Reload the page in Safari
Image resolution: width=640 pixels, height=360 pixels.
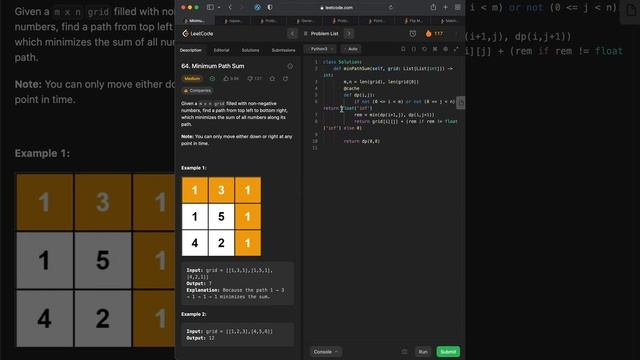pyautogui.click(x=391, y=7)
